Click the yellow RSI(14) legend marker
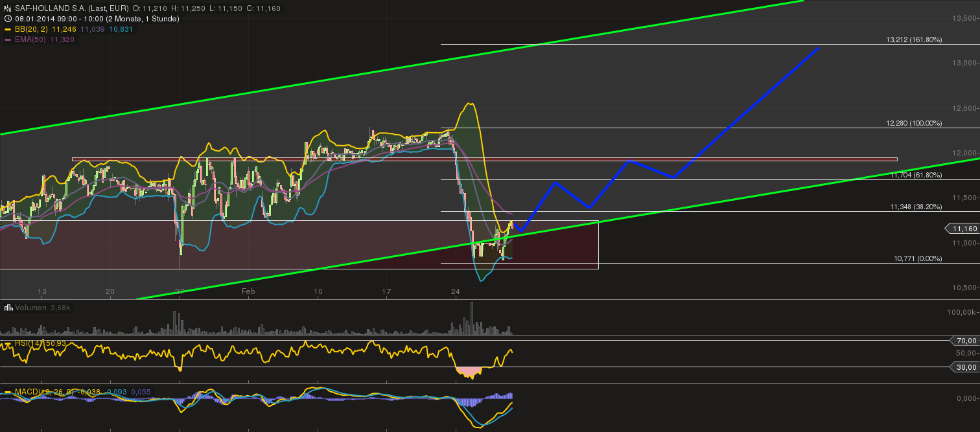 click(7, 343)
